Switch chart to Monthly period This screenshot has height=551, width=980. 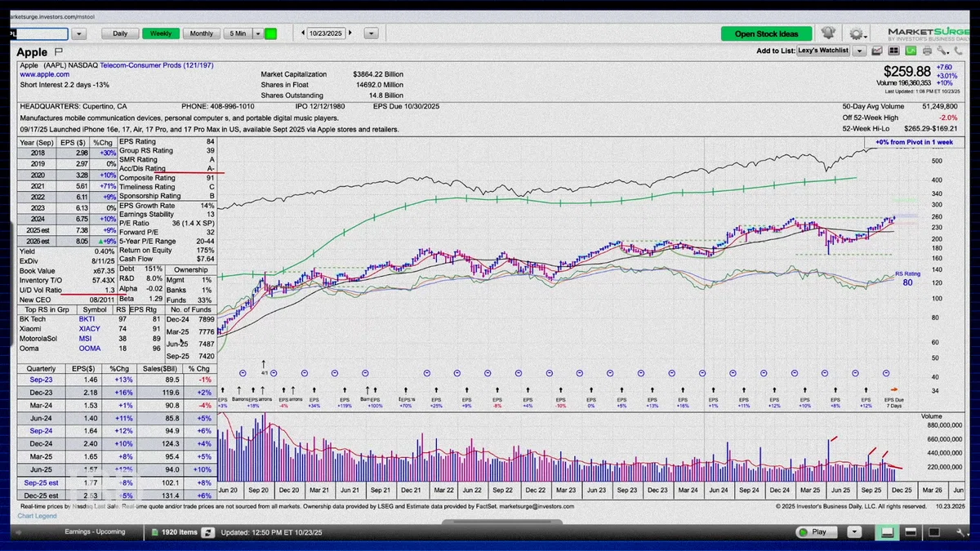(202, 33)
